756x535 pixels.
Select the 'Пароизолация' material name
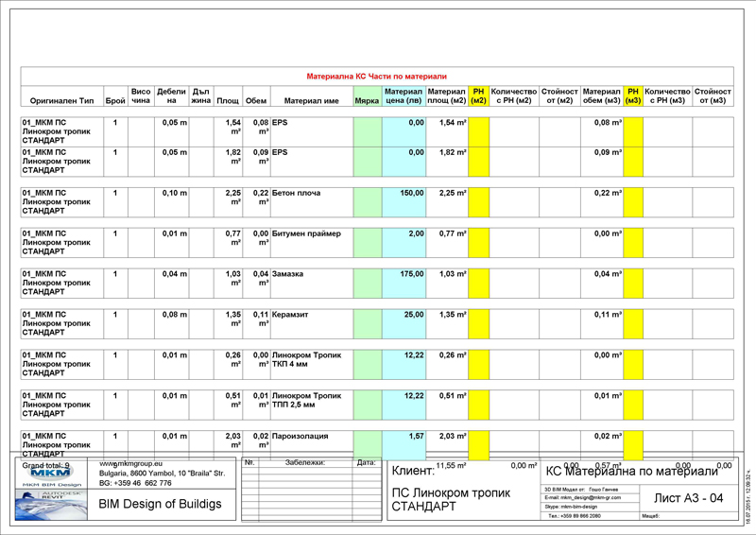coord(300,436)
